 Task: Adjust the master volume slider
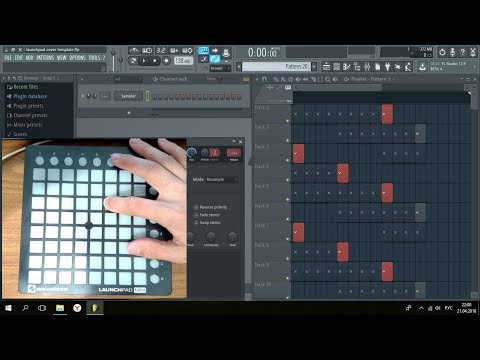(x=113, y=60)
